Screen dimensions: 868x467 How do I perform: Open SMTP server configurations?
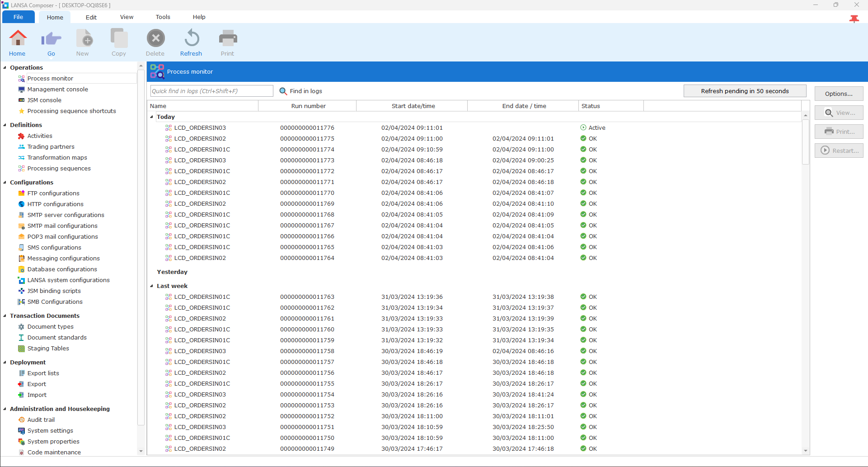tap(66, 215)
